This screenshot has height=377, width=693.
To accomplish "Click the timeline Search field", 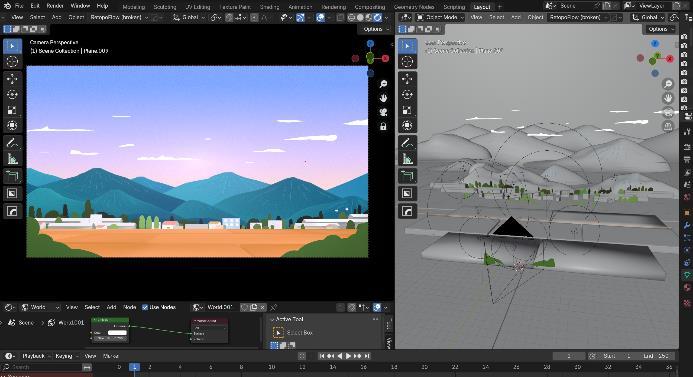I will tap(42, 367).
